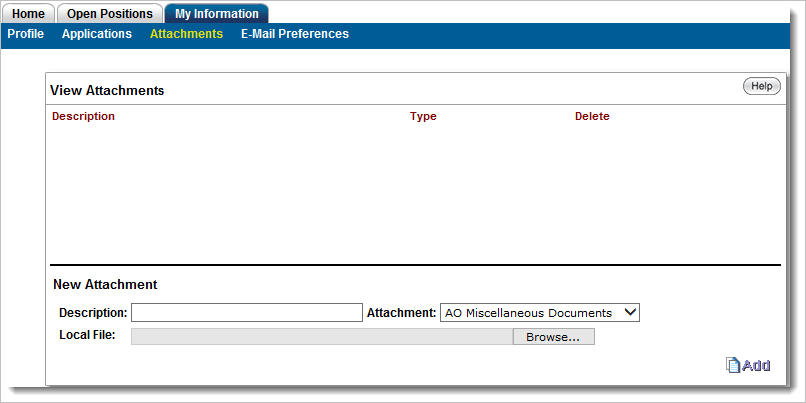Open the Applications submenu item

point(97,34)
